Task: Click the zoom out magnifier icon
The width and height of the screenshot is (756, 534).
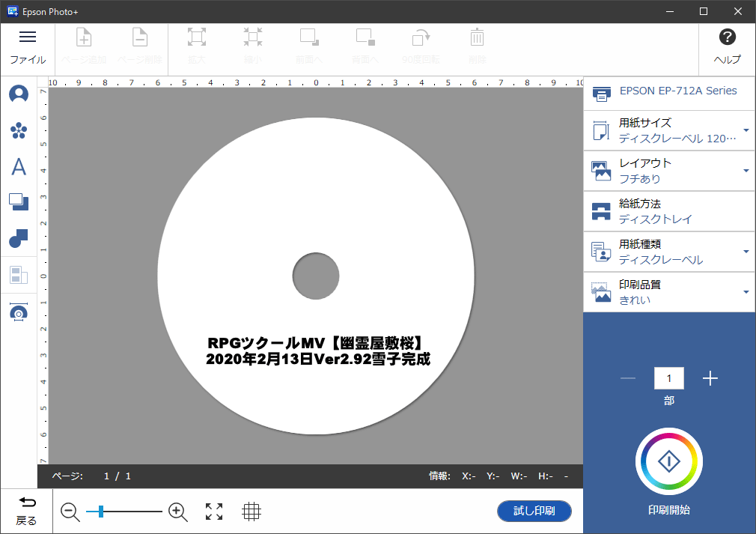Action: click(70, 512)
